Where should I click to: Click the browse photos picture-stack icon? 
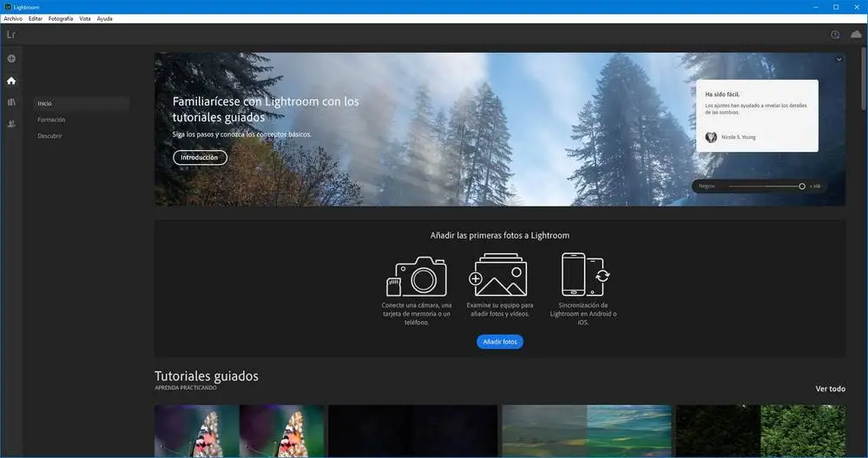point(497,274)
